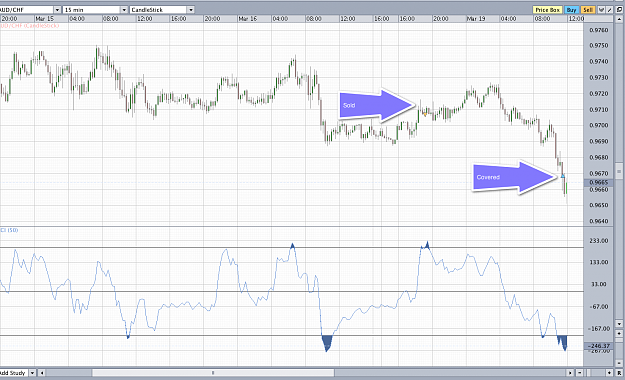Click the horizontal scrollbar thumb
This screenshot has height=380, width=625.
(213, 373)
